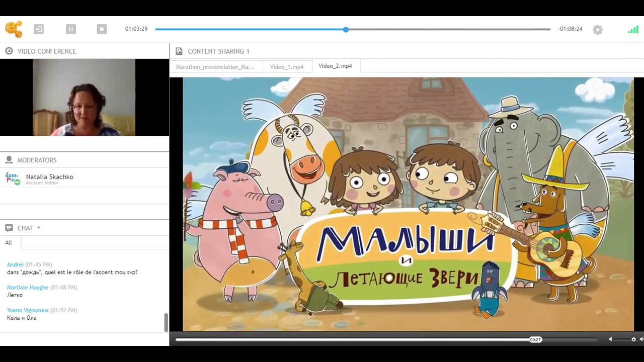Click the video volume slider knob

click(633, 339)
